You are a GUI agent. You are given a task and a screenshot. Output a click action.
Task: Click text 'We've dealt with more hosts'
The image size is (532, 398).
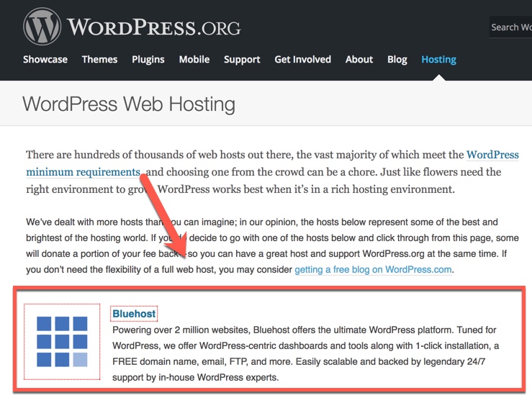84,222
